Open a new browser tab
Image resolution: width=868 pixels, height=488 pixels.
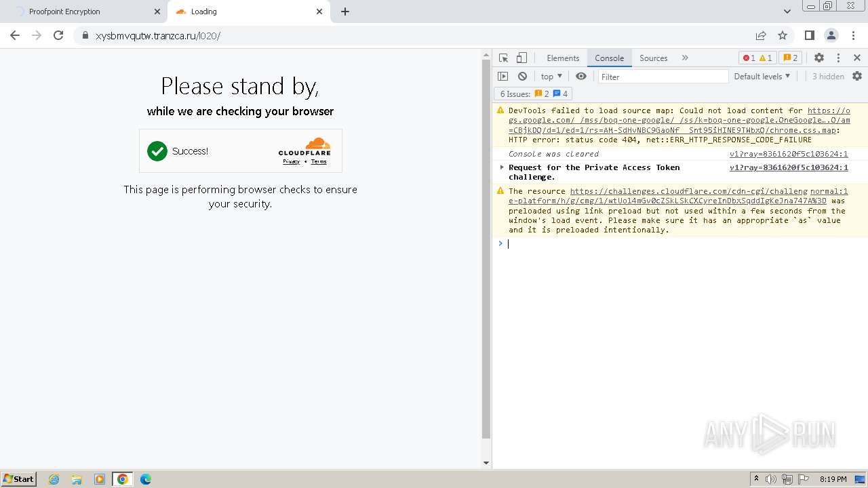(x=345, y=12)
